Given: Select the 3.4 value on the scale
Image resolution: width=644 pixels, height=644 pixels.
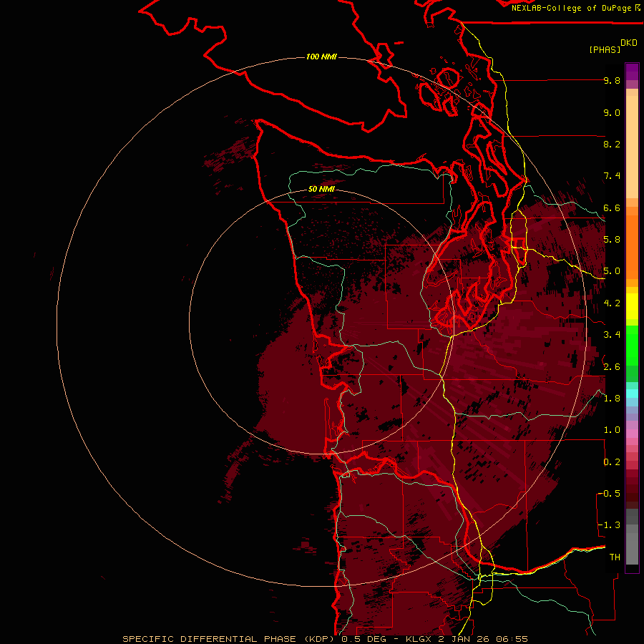Looking at the screenshot, I should [x=612, y=335].
